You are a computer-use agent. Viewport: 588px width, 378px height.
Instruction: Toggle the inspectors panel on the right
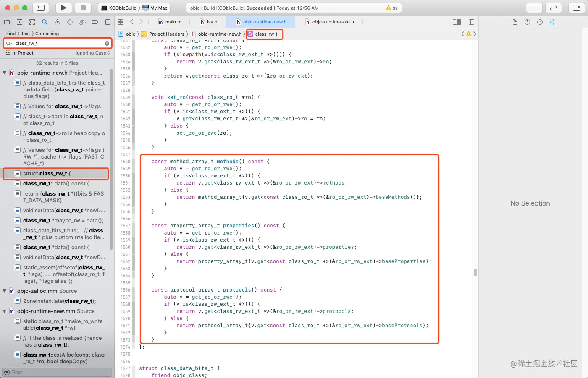(x=577, y=8)
